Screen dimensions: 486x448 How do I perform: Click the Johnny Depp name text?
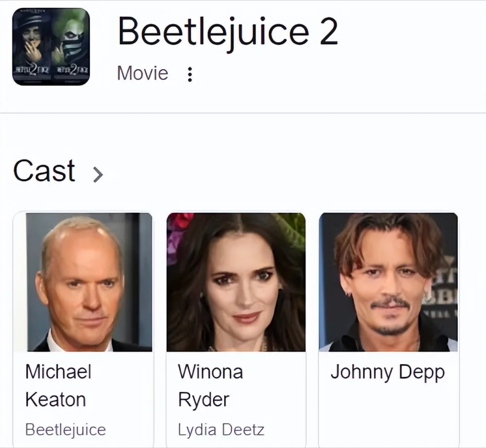tap(387, 372)
